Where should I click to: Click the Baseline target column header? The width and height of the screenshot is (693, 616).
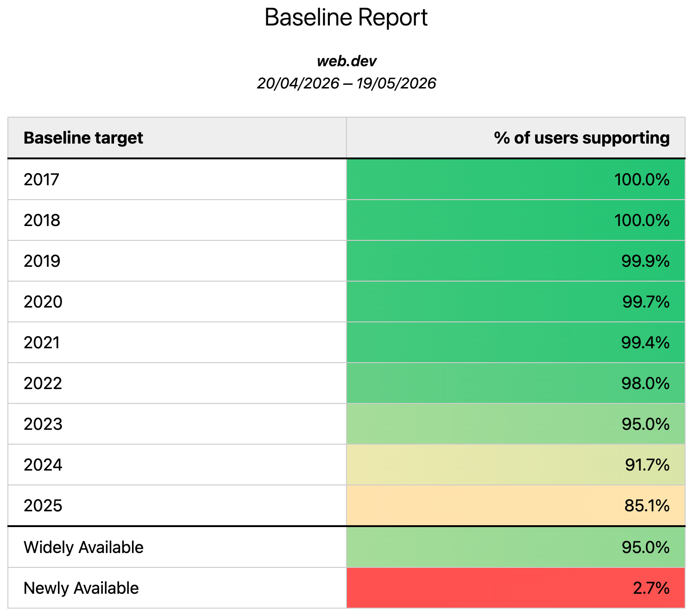tap(177, 138)
